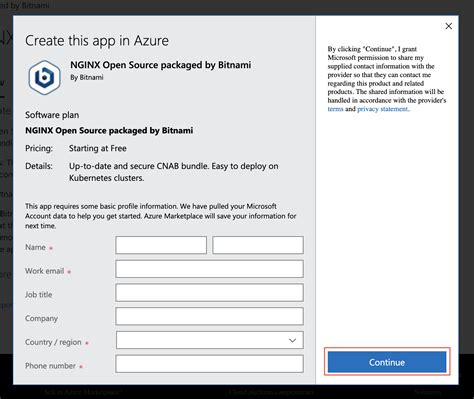Click into the Work email field
This screenshot has width=474, height=399.
(209, 269)
